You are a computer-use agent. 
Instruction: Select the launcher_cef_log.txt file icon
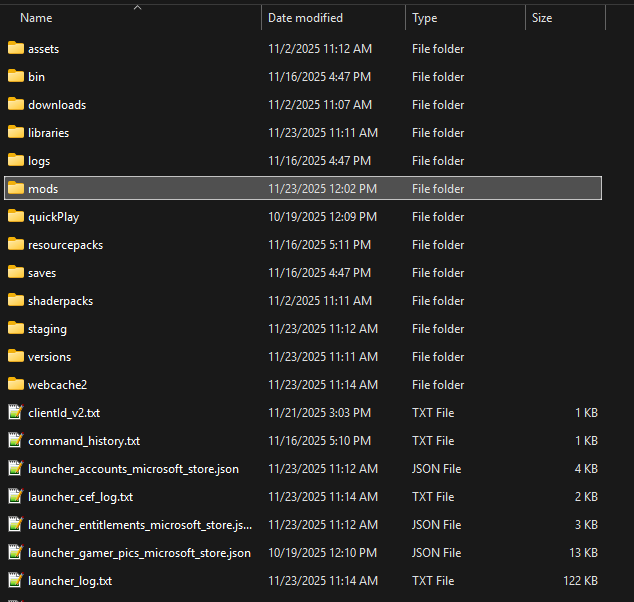[16, 496]
